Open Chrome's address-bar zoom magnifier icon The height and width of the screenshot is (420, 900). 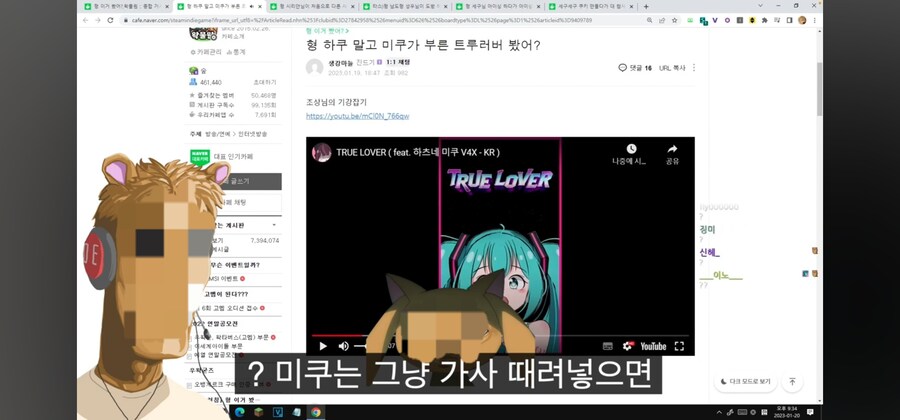tap(649, 20)
